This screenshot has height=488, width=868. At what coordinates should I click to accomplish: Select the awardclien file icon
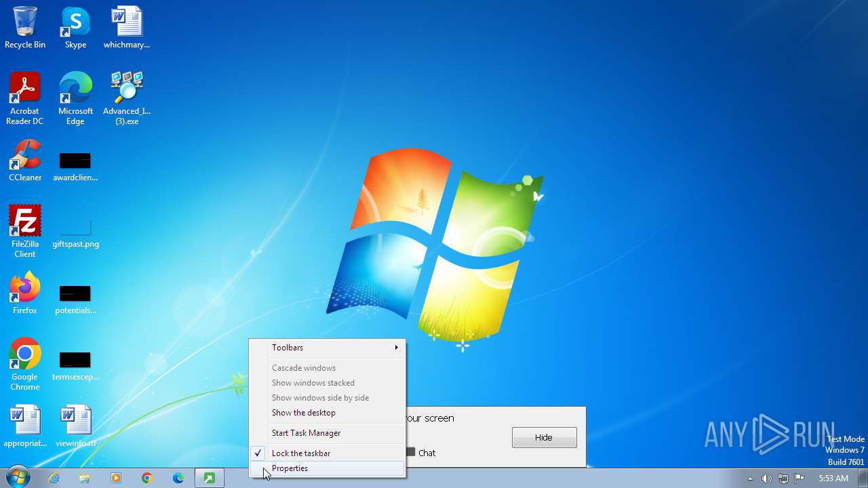coord(75,166)
